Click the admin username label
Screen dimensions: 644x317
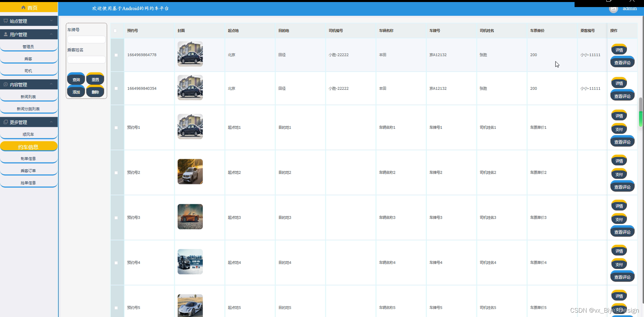click(630, 8)
